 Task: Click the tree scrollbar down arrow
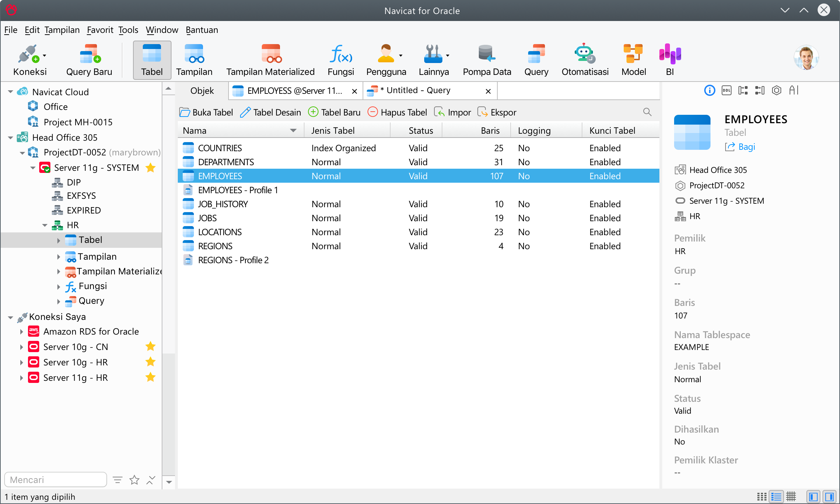[169, 482]
